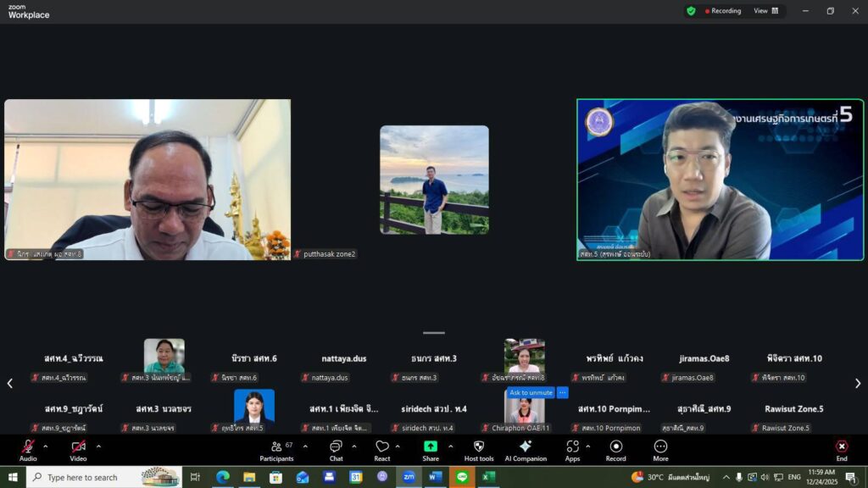Viewport: 868px width, 488px height.
Task: Expand the audio options arrow
Action: coord(46,446)
